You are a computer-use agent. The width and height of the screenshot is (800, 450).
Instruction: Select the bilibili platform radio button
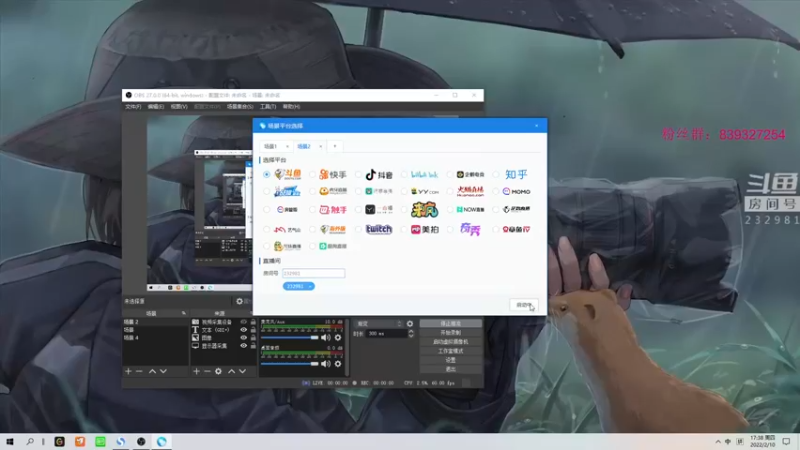pyautogui.click(x=404, y=174)
